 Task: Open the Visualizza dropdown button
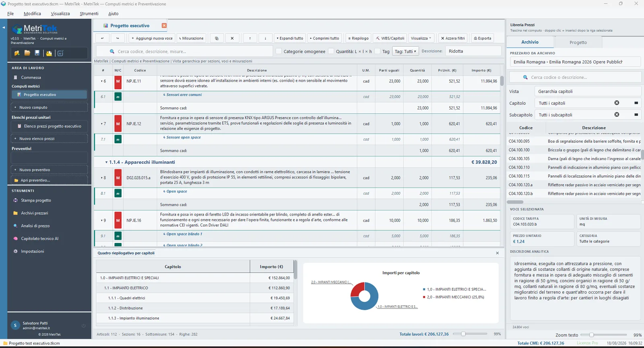point(421,38)
